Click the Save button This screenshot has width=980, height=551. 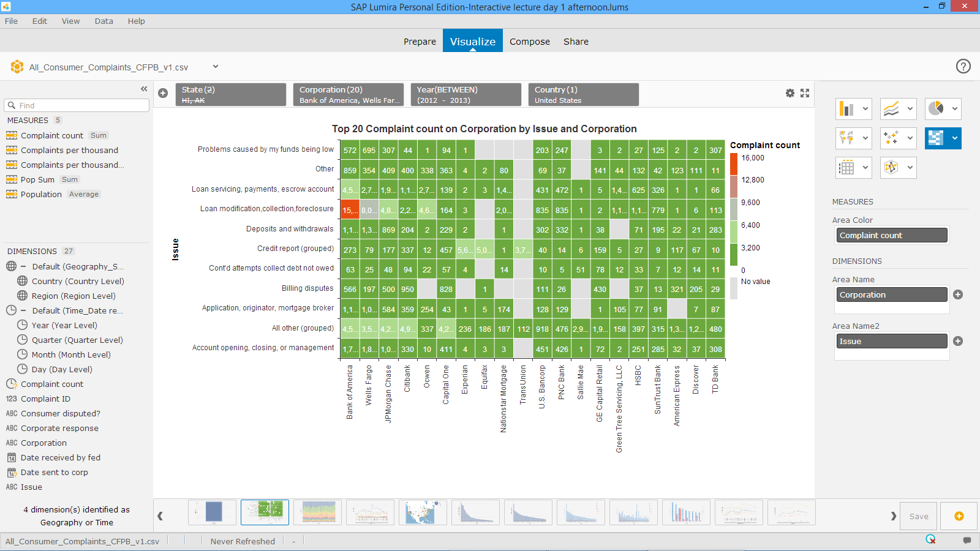918,516
